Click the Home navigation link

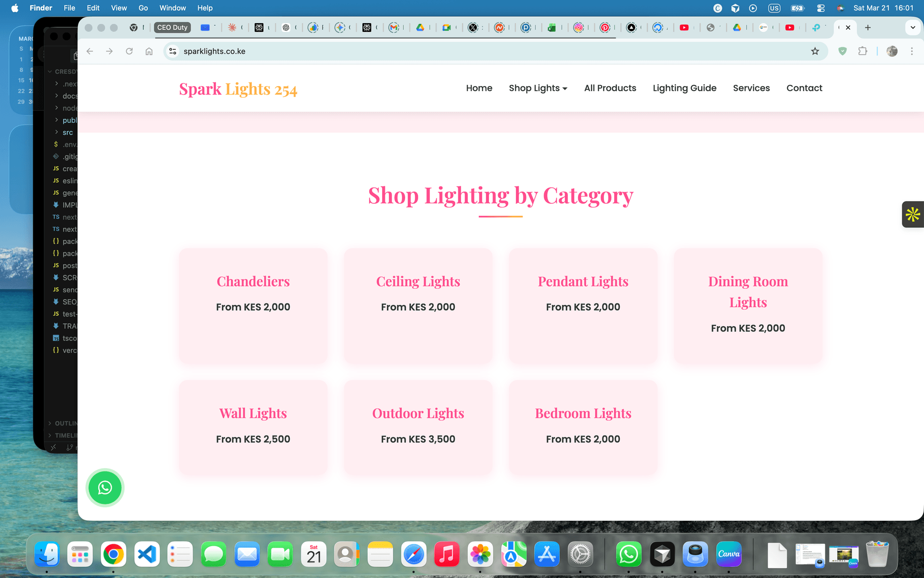coord(479,88)
